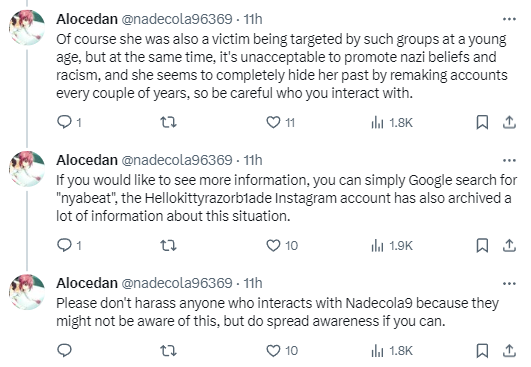Viewport: 531px width, 367px height.
Task: Open more options menu on first tweet
Action: (x=509, y=19)
